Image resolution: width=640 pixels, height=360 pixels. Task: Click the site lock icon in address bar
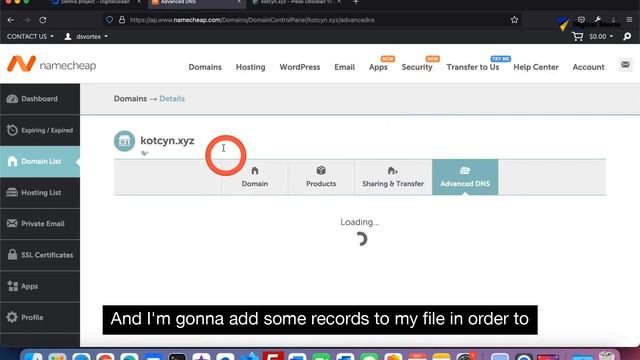122,20
